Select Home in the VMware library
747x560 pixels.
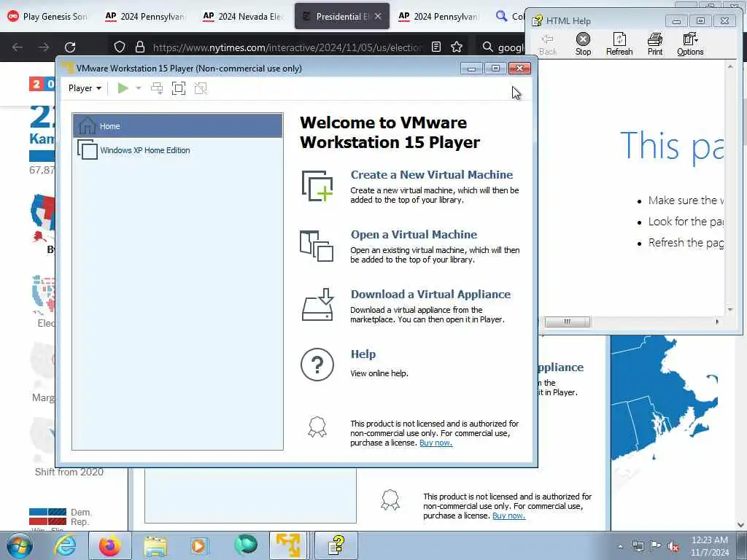tap(178, 126)
